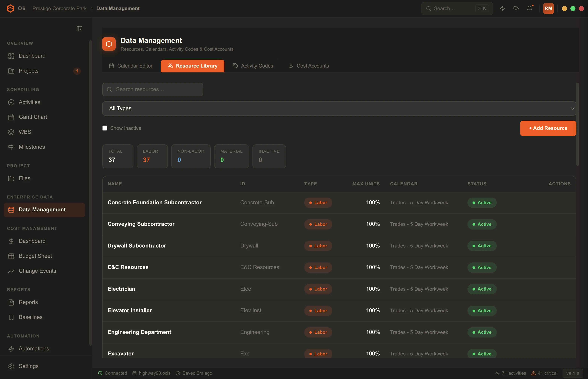This screenshot has height=379, width=588.
Task: Click the Calendar column header
Action: click(404, 184)
